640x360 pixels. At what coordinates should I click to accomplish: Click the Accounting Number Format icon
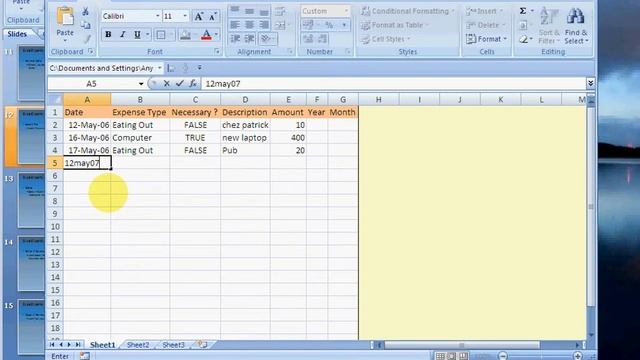pos(308,25)
